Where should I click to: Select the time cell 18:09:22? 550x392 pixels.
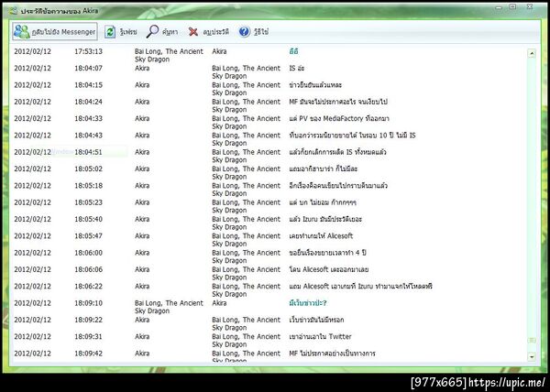(88, 320)
